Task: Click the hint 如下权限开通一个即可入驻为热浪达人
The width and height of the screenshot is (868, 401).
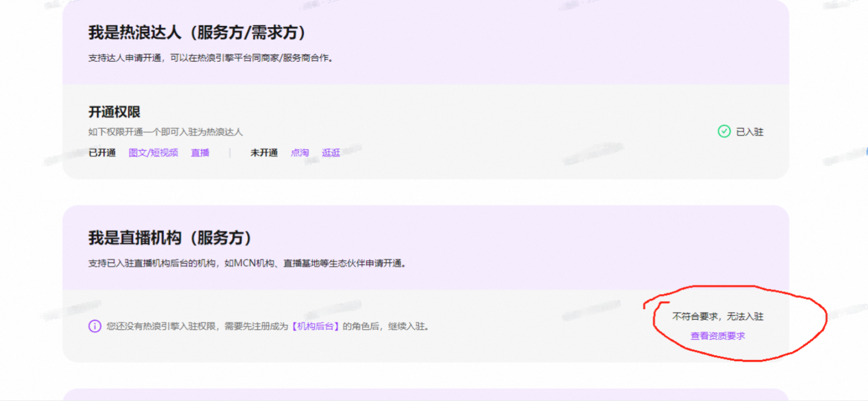Action: [x=165, y=132]
